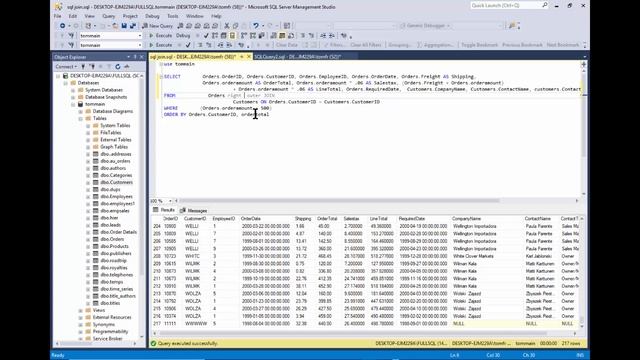This screenshot has width=640, height=360.
Task: Open the Debug menu
Action: [x=152, y=16]
